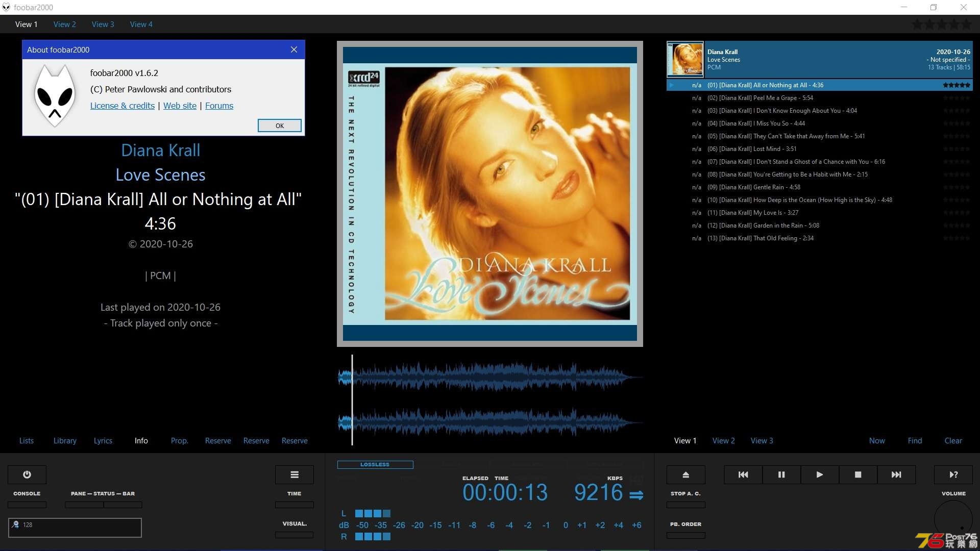Skip to the next track
Image resolution: width=980 pixels, height=551 pixels.
pyautogui.click(x=896, y=474)
